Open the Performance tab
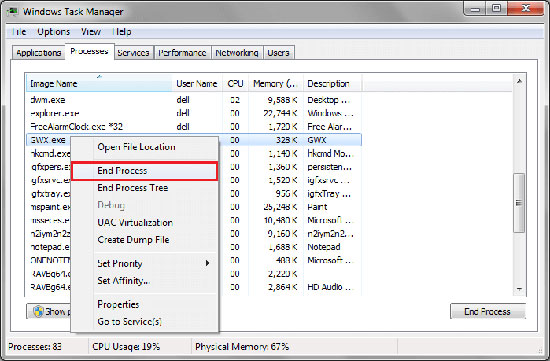The image size is (550, 361). (182, 53)
